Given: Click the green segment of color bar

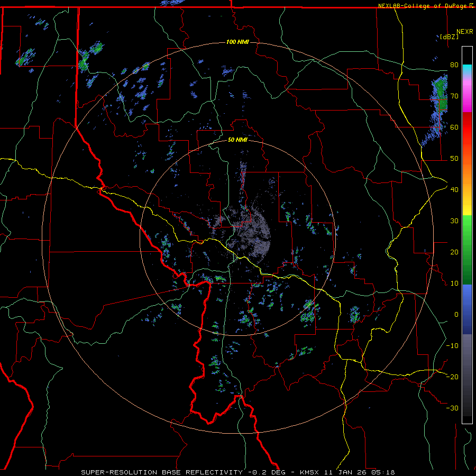Looking at the screenshot, I should (467, 250).
